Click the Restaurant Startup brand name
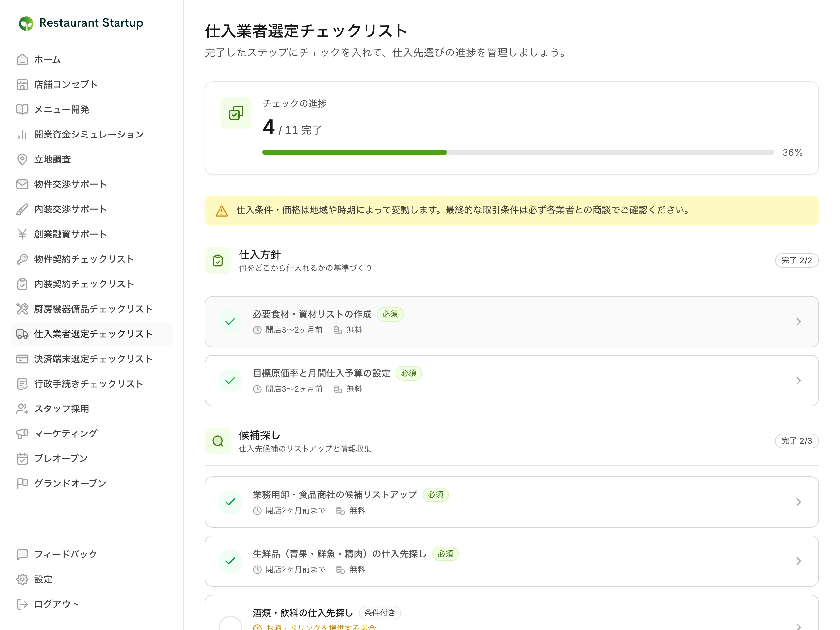 tap(91, 23)
